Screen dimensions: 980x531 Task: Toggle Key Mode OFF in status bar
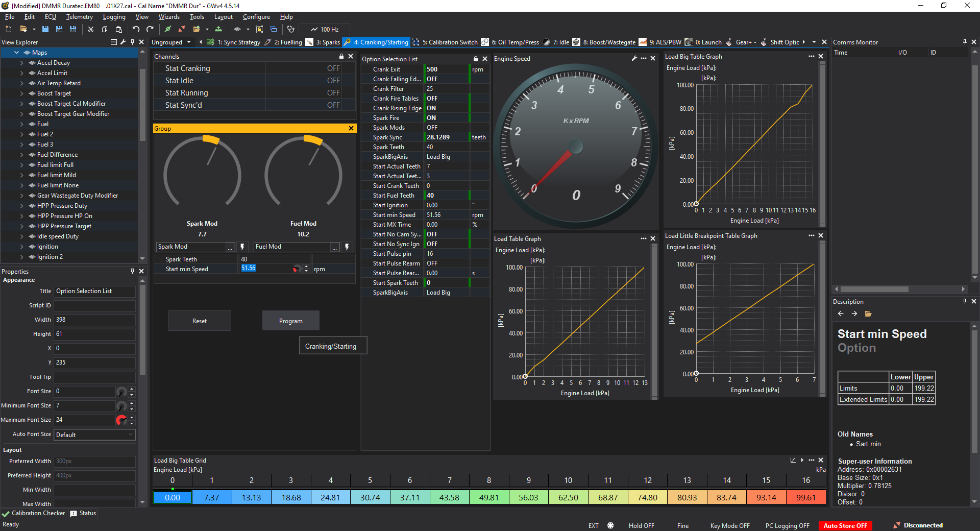(x=730, y=525)
